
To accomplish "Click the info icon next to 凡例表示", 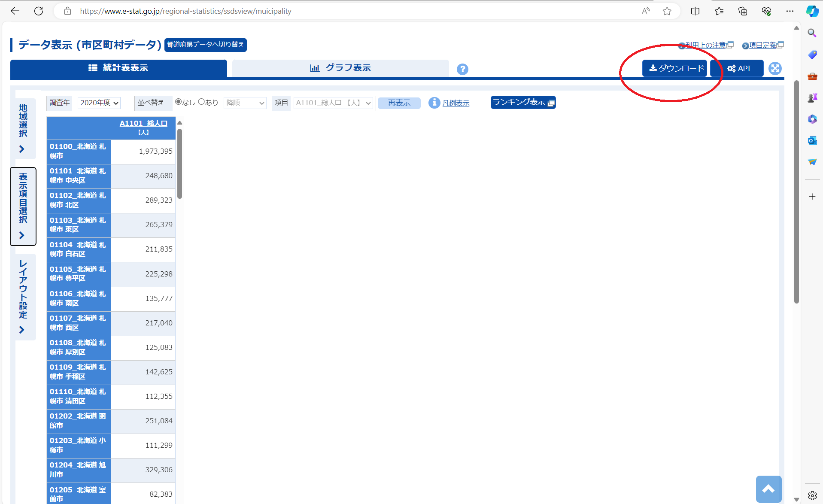I will pos(434,103).
